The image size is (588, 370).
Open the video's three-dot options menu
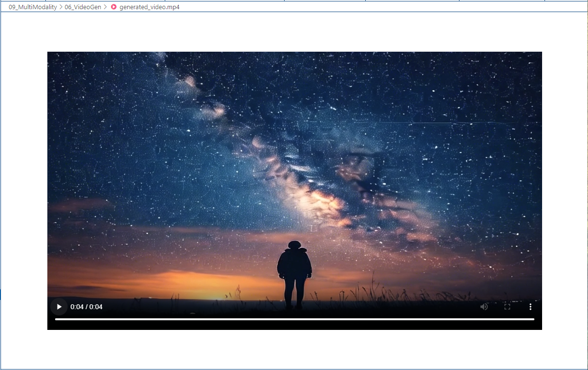coord(531,307)
